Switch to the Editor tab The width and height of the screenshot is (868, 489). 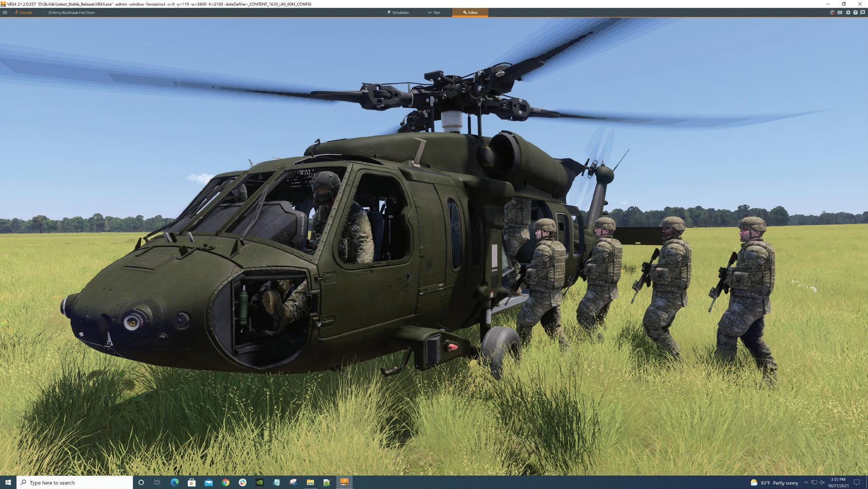tap(470, 12)
